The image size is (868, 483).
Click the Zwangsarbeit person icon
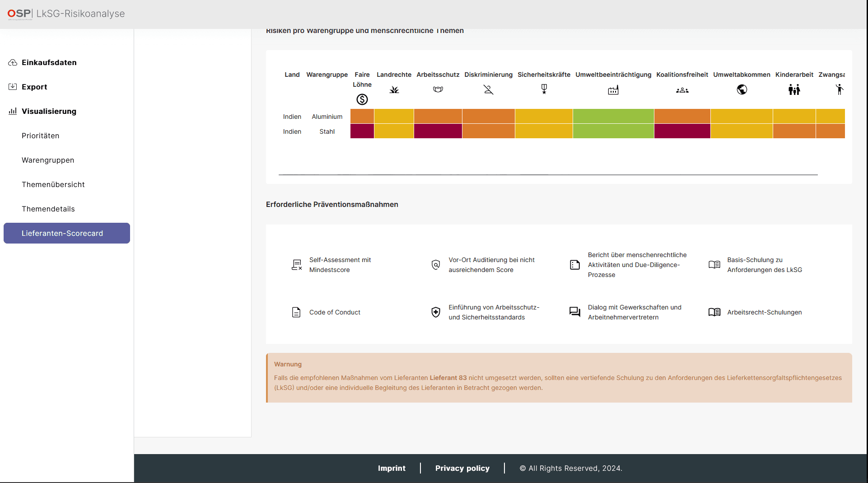pos(840,89)
